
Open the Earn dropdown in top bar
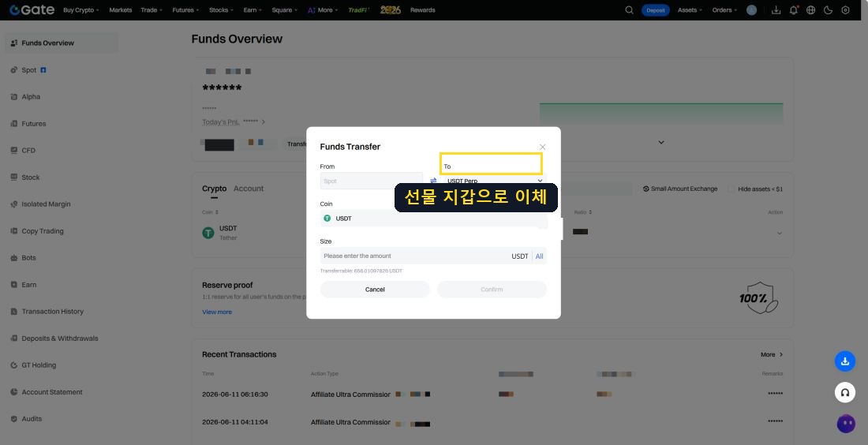coord(253,10)
